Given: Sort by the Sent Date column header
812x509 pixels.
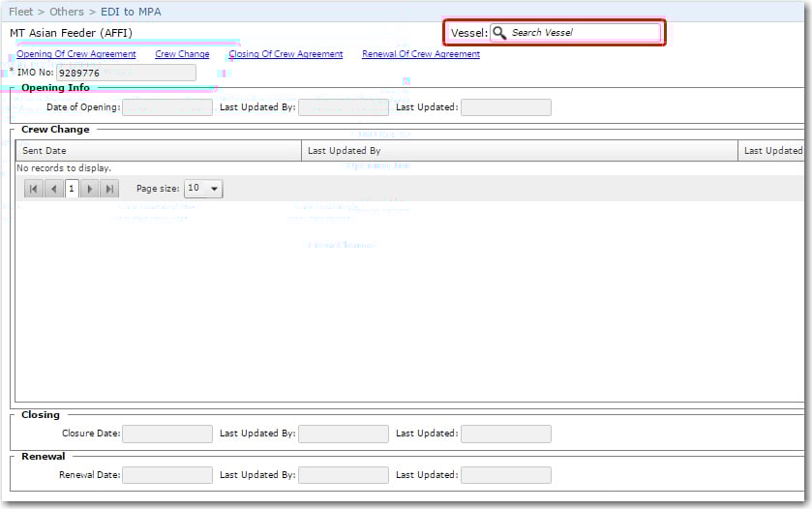Looking at the screenshot, I should (x=45, y=151).
